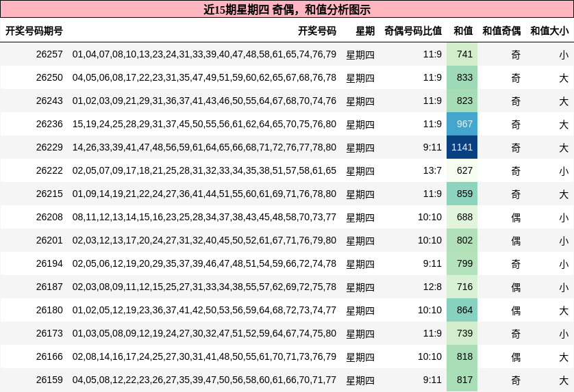Click the 奇 parity cell in row 26215
The width and height of the screenshot is (574, 392).
[x=516, y=194]
